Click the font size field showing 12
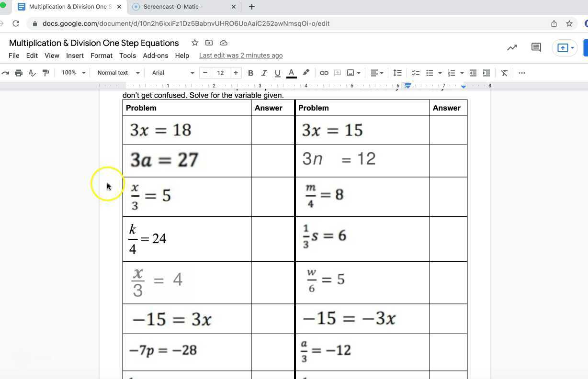 [220, 73]
